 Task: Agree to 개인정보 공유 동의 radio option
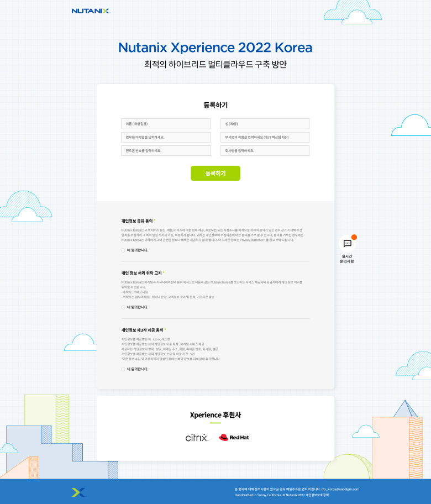pyautogui.click(x=123, y=250)
